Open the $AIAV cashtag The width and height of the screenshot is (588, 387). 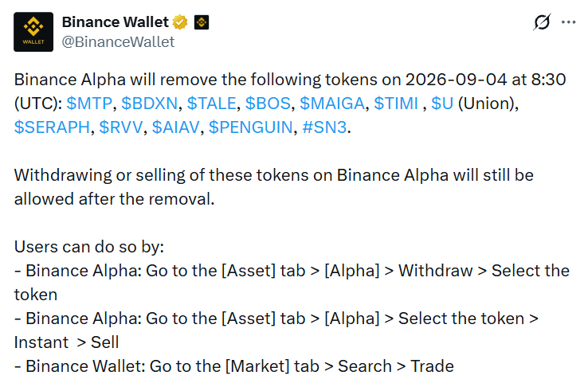click(x=175, y=127)
